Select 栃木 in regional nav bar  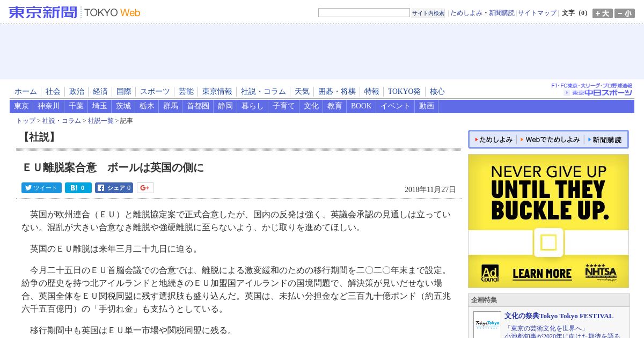point(147,106)
